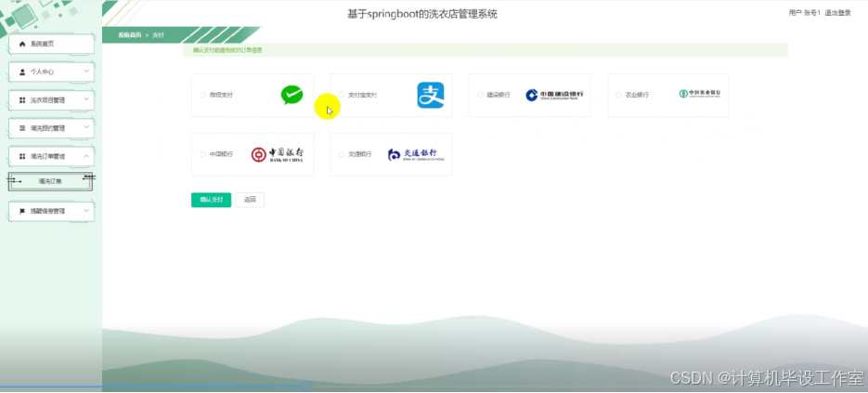Click the 洗衣项目管理 menu label
Screen dimensions: 868x393
[x=47, y=100]
